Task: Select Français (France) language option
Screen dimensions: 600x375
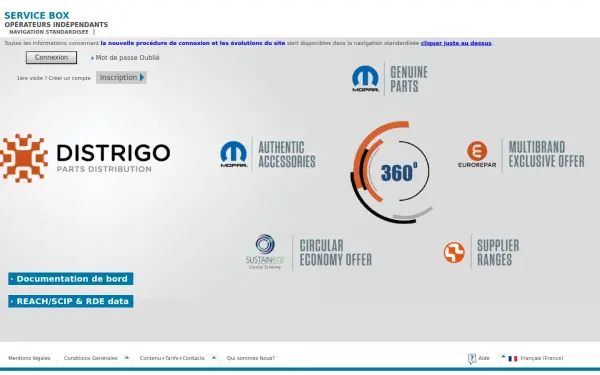Action: click(541, 358)
